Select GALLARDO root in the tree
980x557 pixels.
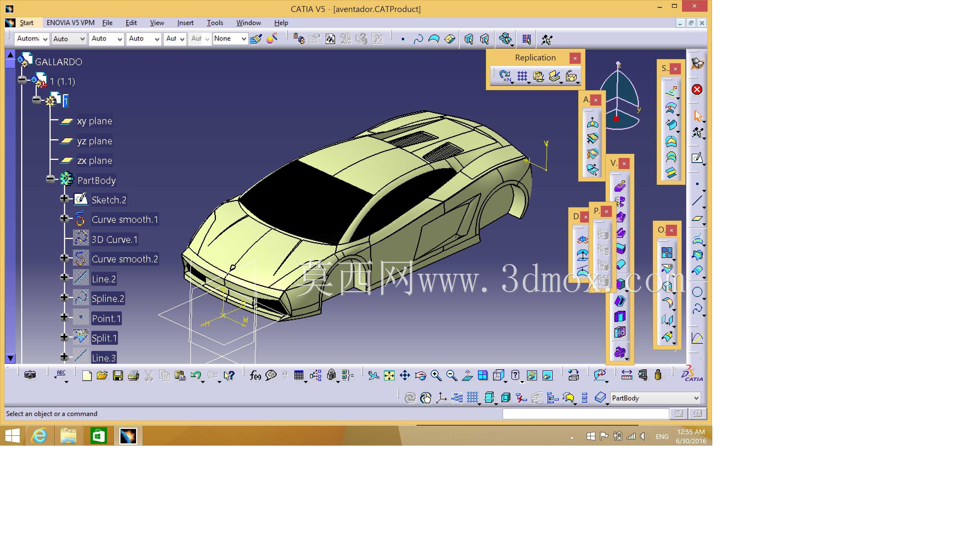(58, 62)
